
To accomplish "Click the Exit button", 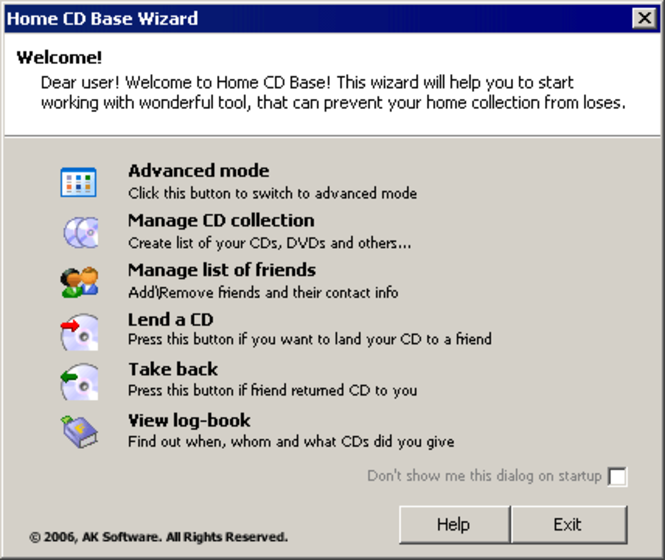I will tap(569, 524).
